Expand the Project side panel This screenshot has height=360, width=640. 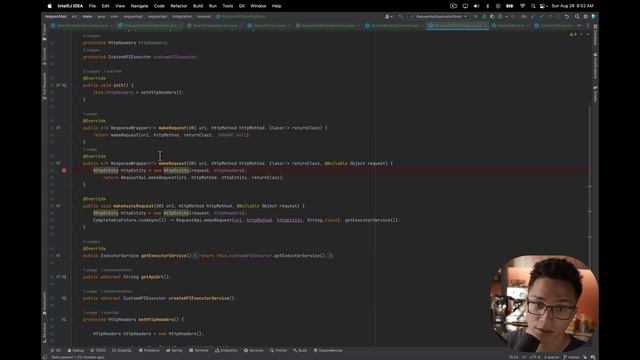click(x=44, y=33)
